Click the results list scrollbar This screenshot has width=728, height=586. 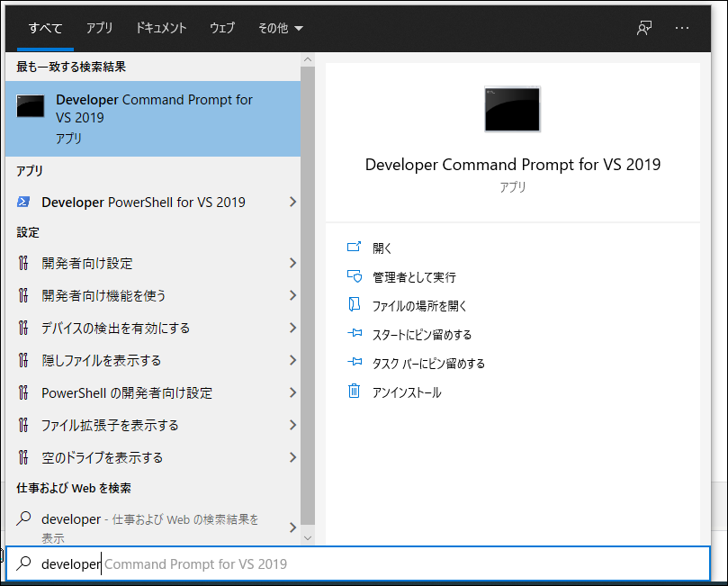(309, 270)
